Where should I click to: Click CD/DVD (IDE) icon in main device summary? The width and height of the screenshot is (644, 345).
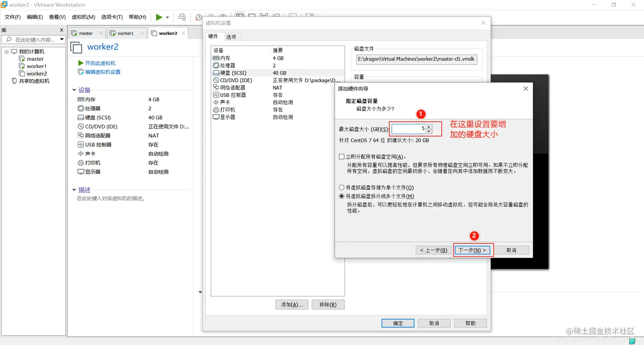[81, 126]
